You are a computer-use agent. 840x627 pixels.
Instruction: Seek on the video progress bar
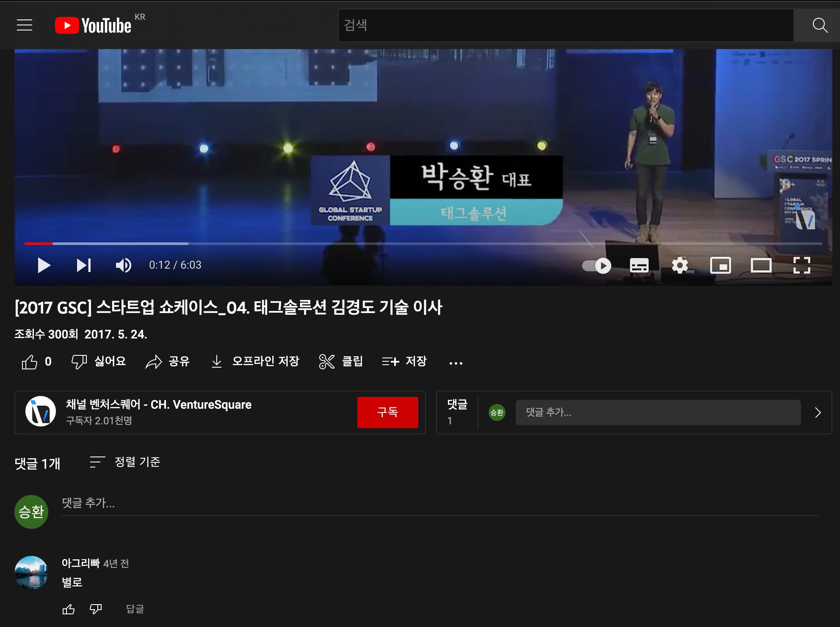coord(423,244)
